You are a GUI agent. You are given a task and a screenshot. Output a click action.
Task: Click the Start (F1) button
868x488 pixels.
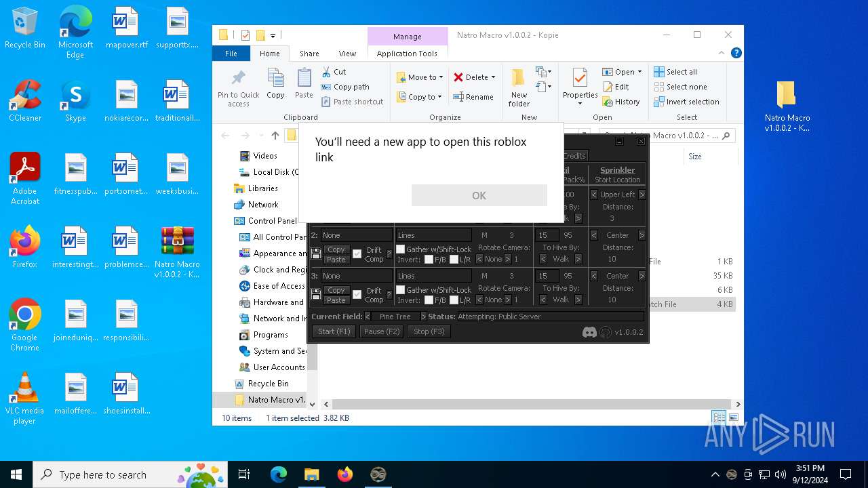[x=334, y=331]
